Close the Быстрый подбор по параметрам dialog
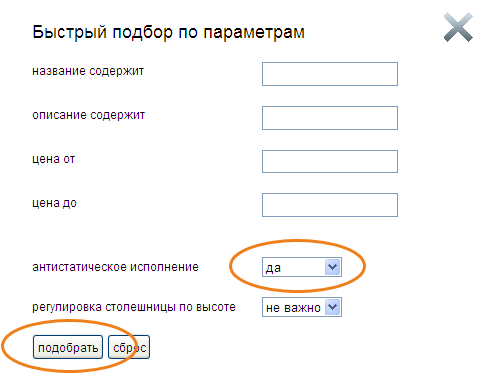 458,27
